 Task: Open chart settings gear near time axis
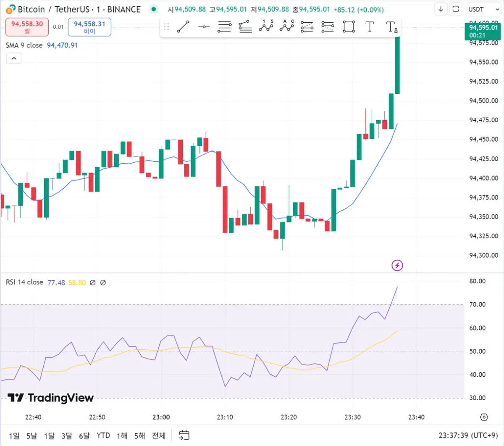tap(484, 417)
